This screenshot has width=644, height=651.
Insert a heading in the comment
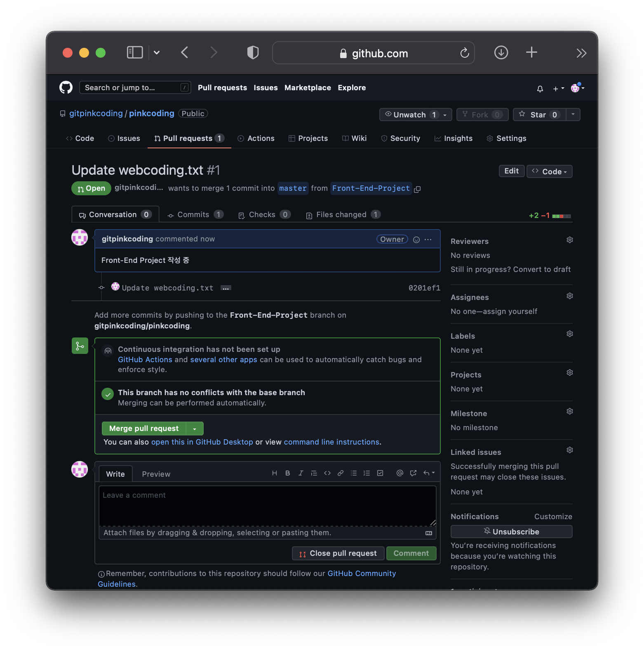(275, 473)
